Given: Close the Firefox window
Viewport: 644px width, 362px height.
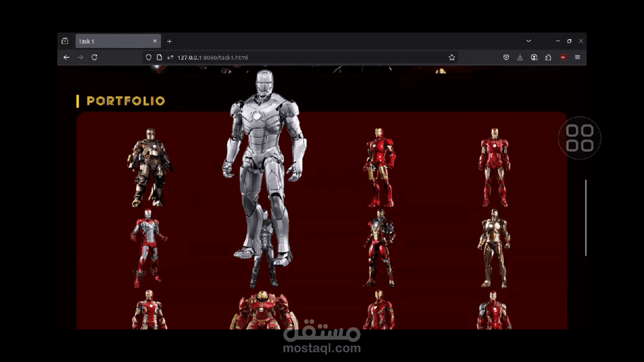Looking at the screenshot, I should (x=581, y=41).
